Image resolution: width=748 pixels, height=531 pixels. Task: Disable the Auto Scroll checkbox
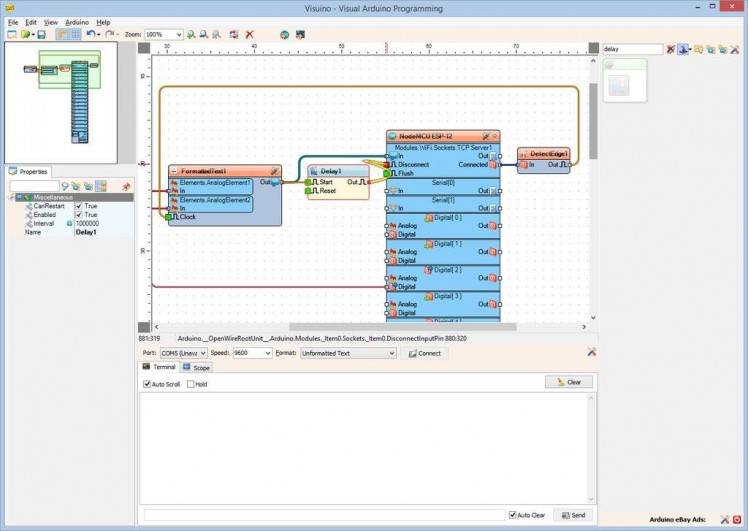coord(146,384)
